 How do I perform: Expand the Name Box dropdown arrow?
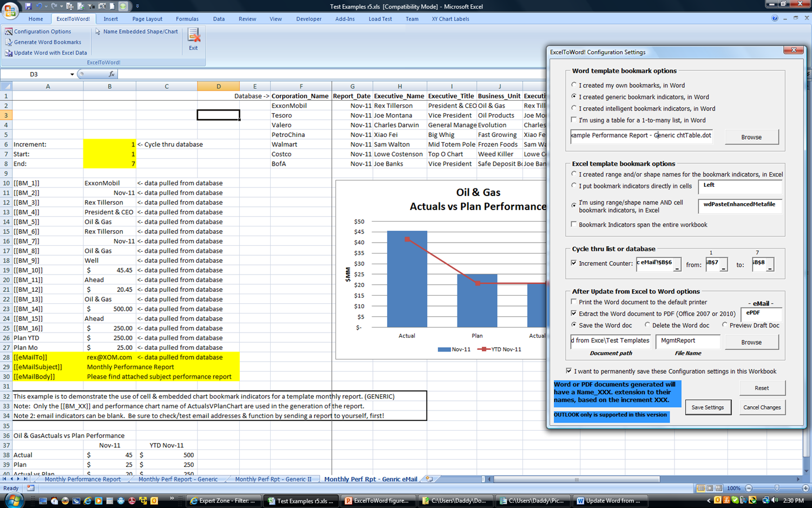click(72, 74)
